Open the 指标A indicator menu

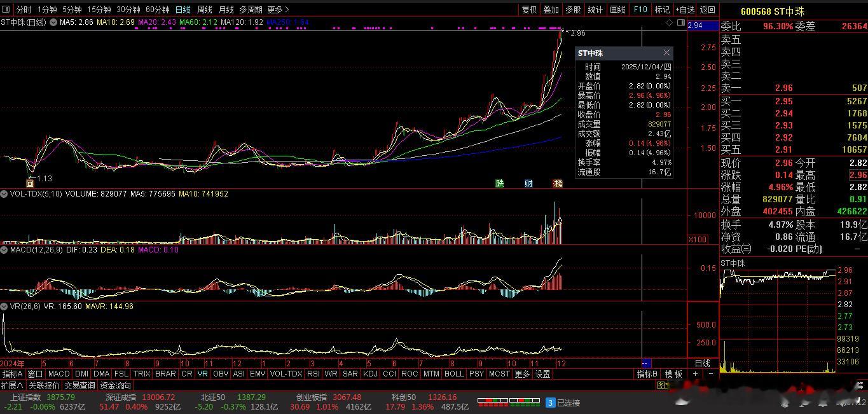click(13, 374)
